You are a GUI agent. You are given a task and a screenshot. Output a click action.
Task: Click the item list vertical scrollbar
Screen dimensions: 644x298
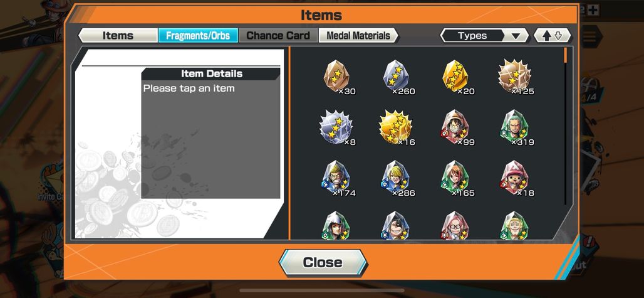(x=566, y=125)
